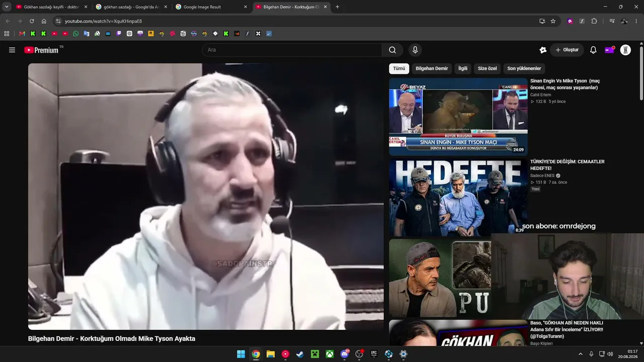Open Discord from the taskbar
The image size is (644, 362).
point(345,354)
